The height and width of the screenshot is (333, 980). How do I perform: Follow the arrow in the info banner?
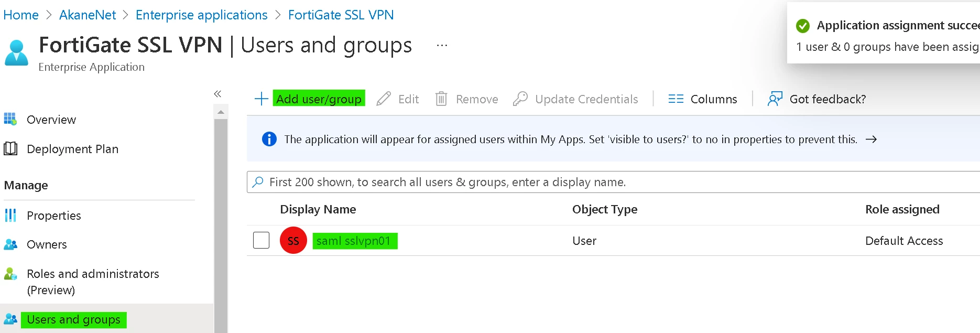pyautogui.click(x=871, y=139)
